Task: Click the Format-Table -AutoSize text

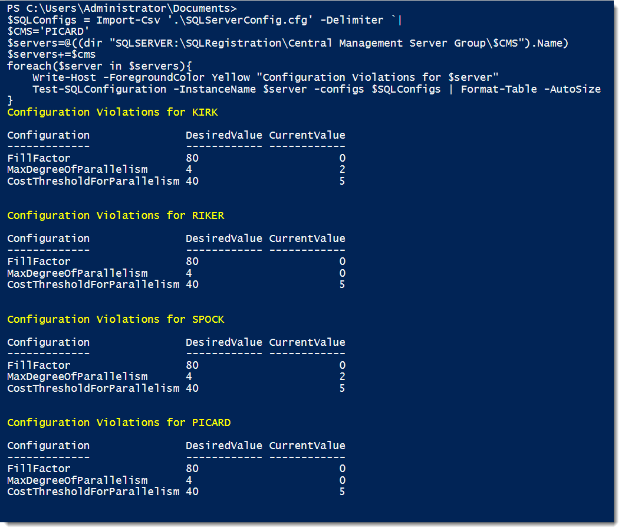Action: [531, 89]
